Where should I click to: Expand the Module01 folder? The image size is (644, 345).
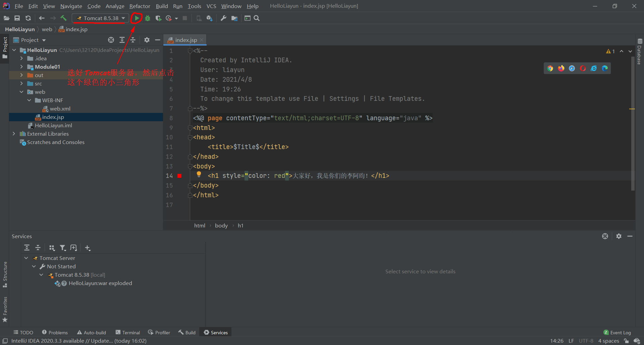21,67
